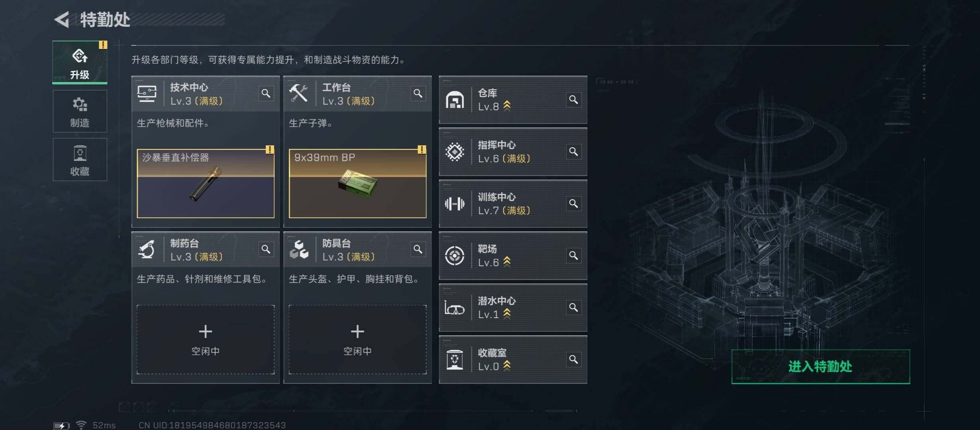This screenshot has width=980, height=430.
Task: Click the 进入特勤处 button
Action: tap(821, 367)
